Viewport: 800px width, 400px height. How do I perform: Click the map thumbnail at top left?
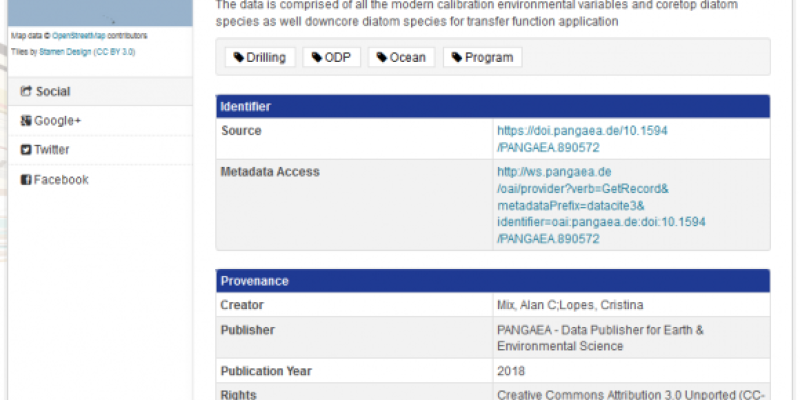point(101,13)
